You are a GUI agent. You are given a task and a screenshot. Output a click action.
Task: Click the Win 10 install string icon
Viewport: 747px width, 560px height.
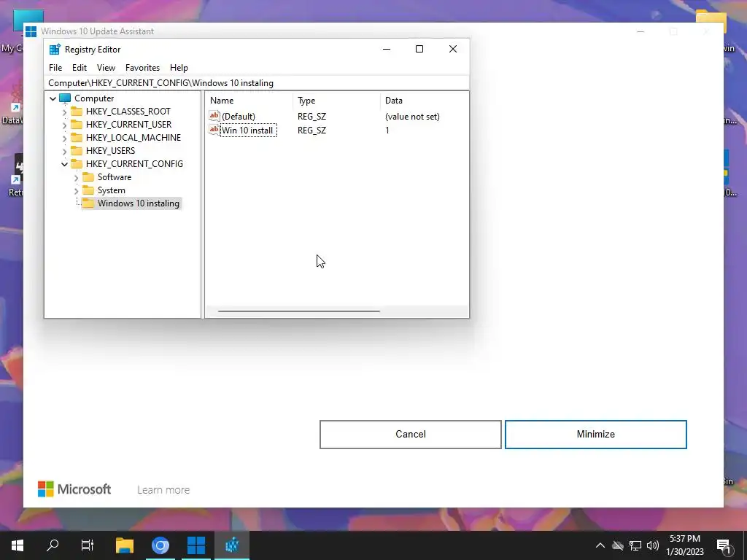pyautogui.click(x=214, y=130)
